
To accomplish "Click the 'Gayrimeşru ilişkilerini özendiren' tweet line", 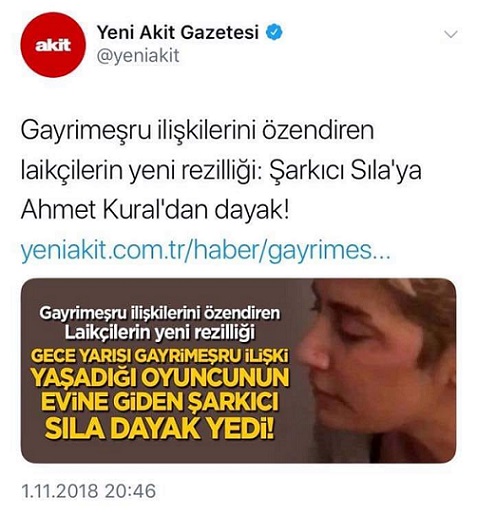I will (x=197, y=131).
